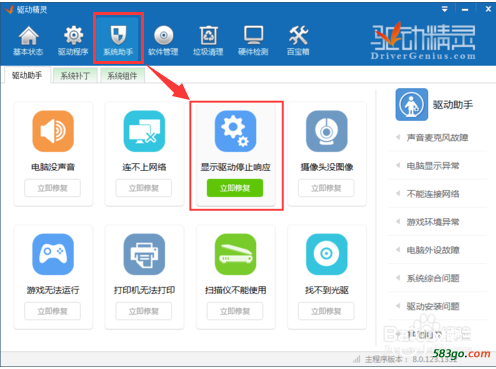
Task: Click the 电脑没声音 label
Action: [53, 167]
